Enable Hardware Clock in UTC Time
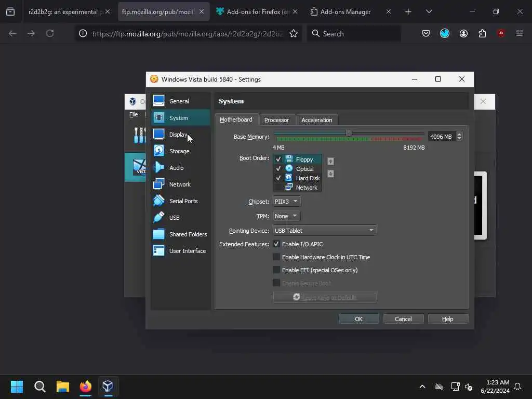The image size is (532, 399). tap(276, 257)
